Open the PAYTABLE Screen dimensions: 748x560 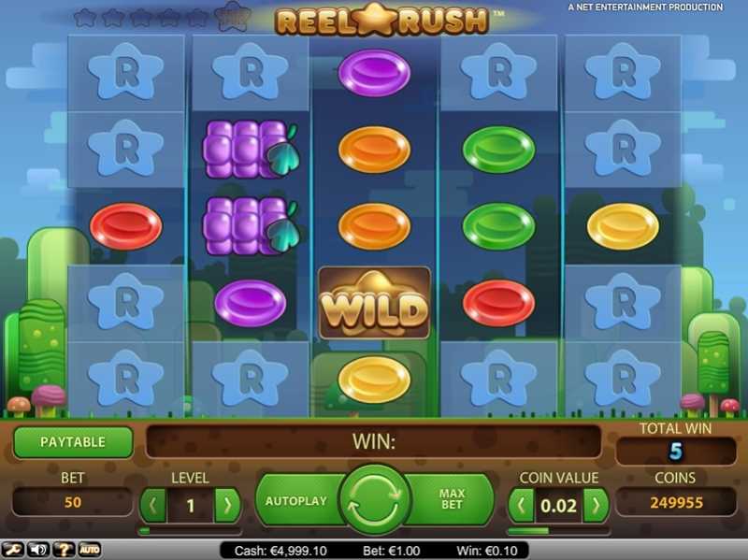point(73,441)
